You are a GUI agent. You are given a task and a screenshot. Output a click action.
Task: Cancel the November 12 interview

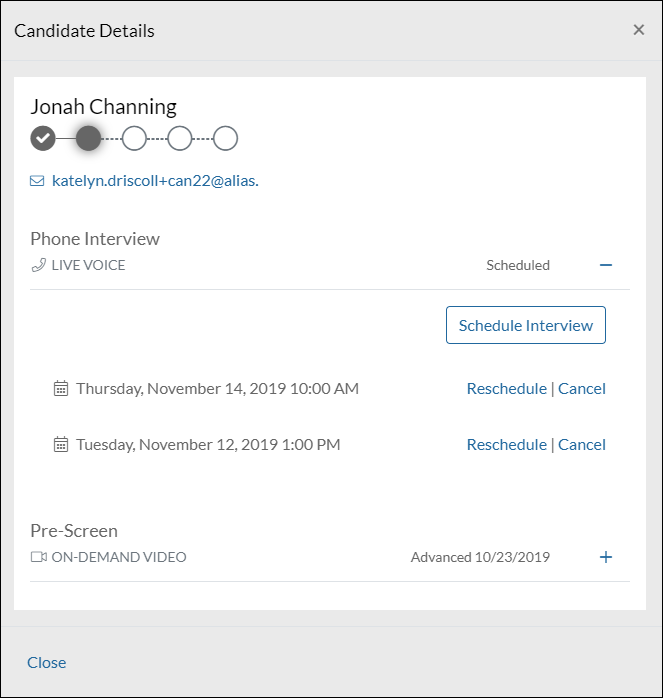[x=582, y=444]
